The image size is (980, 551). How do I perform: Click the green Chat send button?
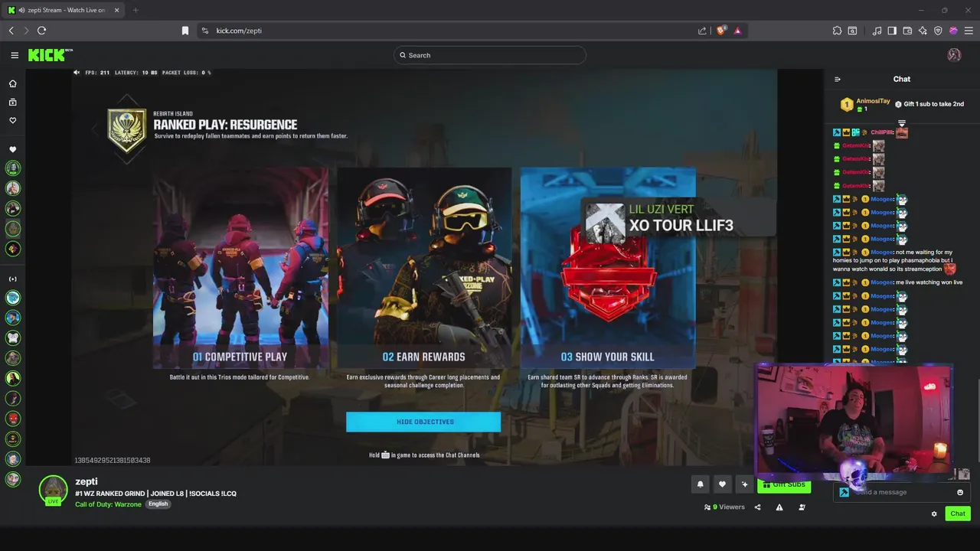tap(958, 514)
